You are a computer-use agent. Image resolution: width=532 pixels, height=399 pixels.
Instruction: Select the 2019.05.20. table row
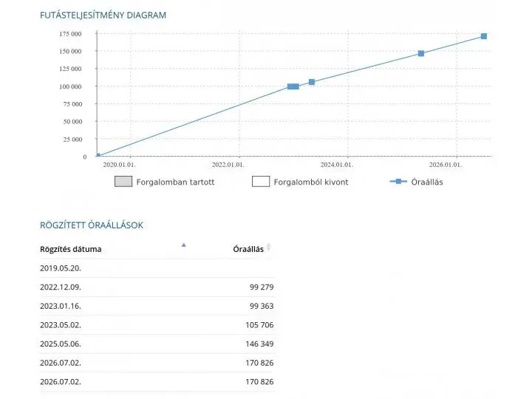point(157,268)
